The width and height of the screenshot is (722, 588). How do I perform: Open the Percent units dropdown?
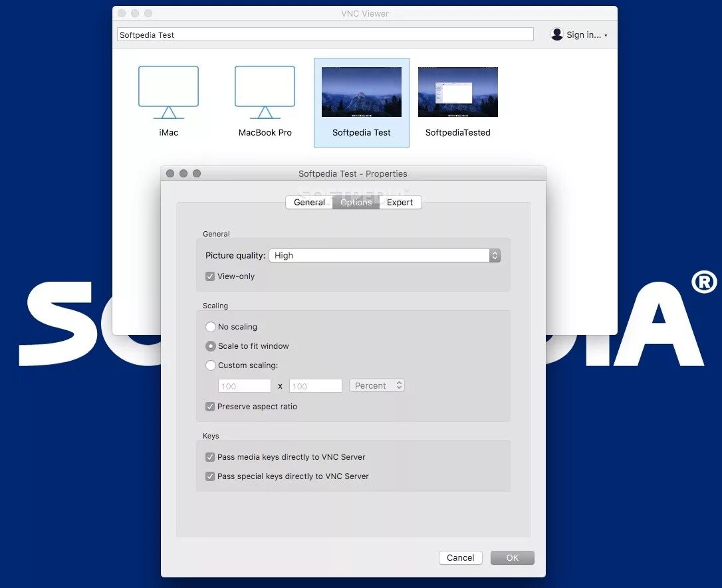click(x=377, y=385)
